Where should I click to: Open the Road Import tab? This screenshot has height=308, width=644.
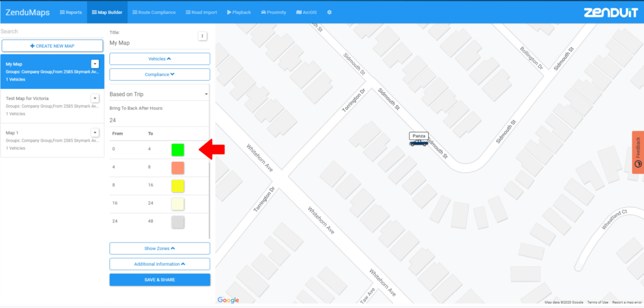pos(201,13)
